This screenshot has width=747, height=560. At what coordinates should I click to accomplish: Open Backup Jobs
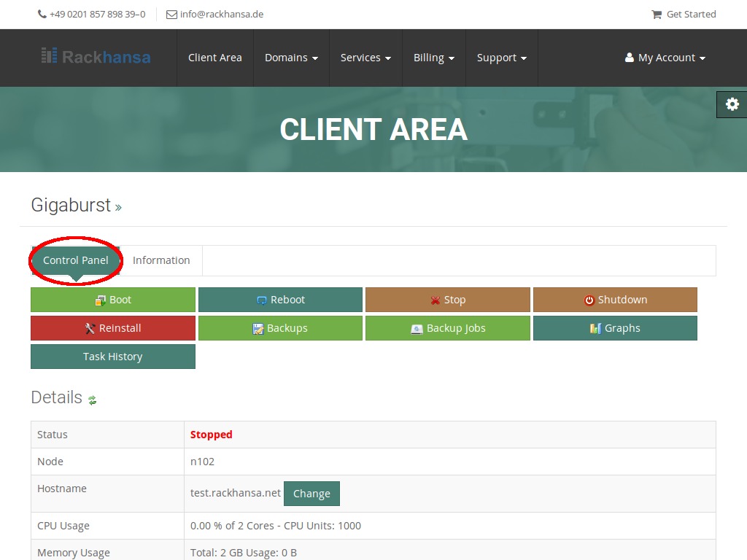(x=448, y=328)
